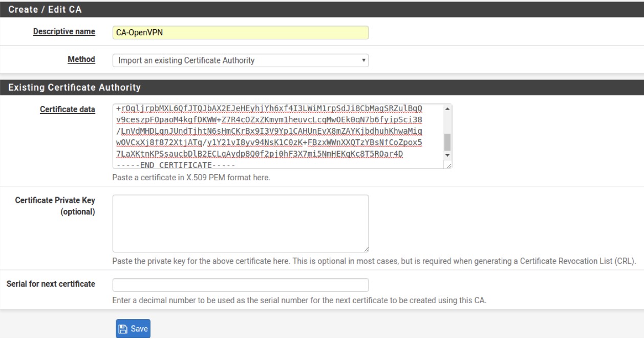Viewport: 644px width, 339px height.
Task: Click the resize handle of Certificate data box
Action: click(449, 165)
